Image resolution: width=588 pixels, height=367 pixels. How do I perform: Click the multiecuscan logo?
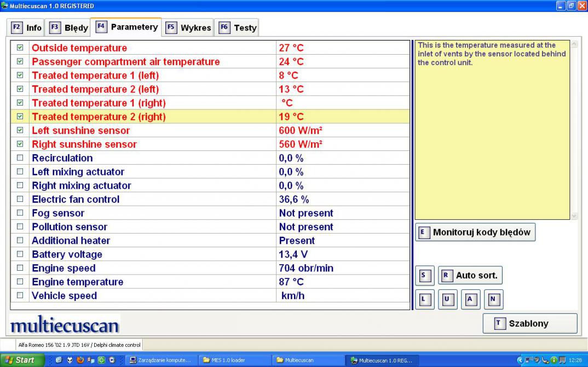tap(65, 326)
